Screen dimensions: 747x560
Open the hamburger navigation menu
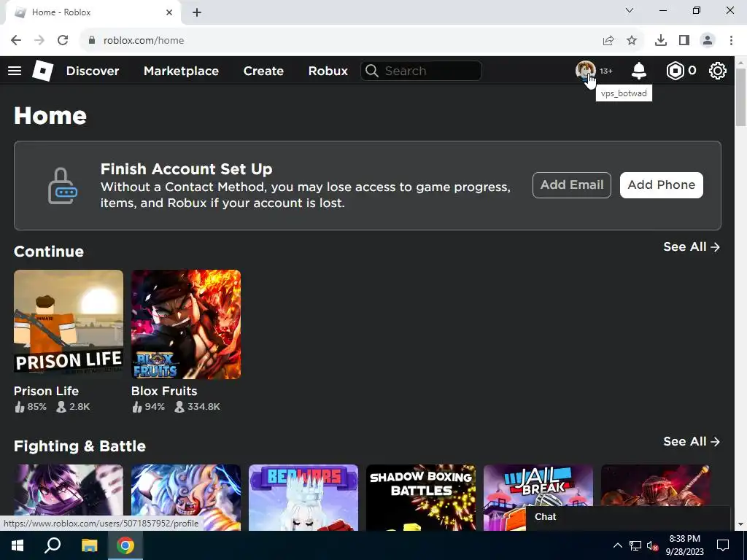coord(15,71)
